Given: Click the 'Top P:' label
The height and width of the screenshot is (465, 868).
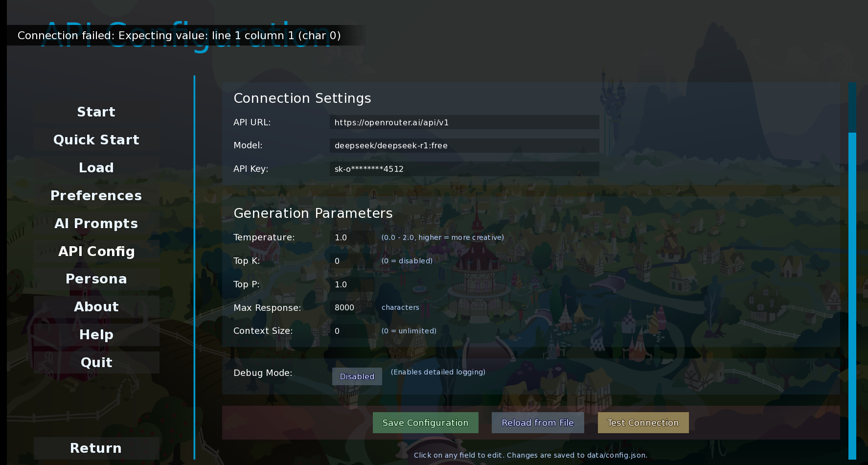Looking at the screenshot, I should [x=247, y=284].
